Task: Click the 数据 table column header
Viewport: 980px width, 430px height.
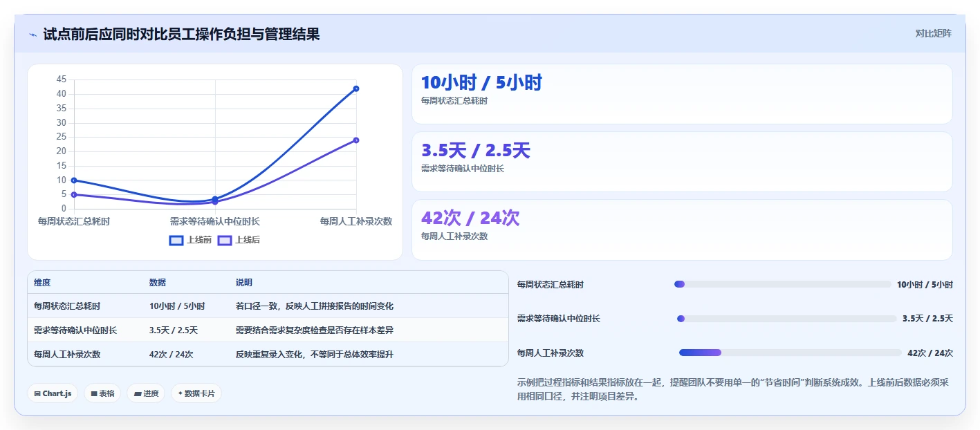Action: (158, 283)
